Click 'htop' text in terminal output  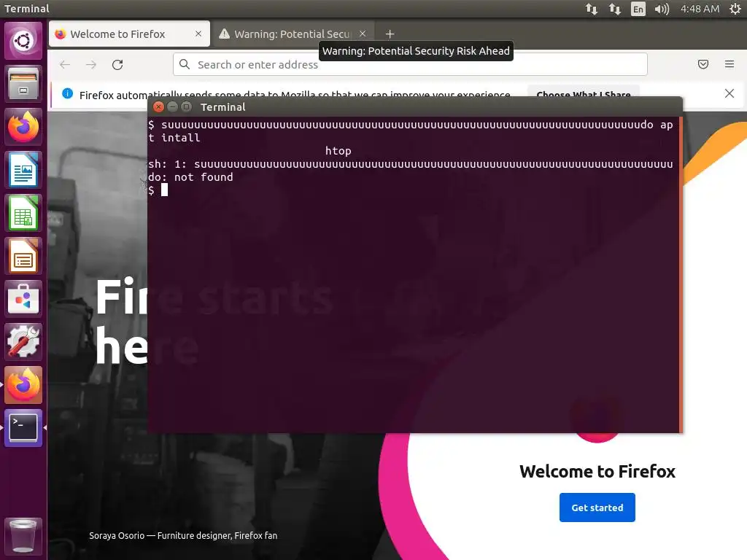pyautogui.click(x=338, y=151)
